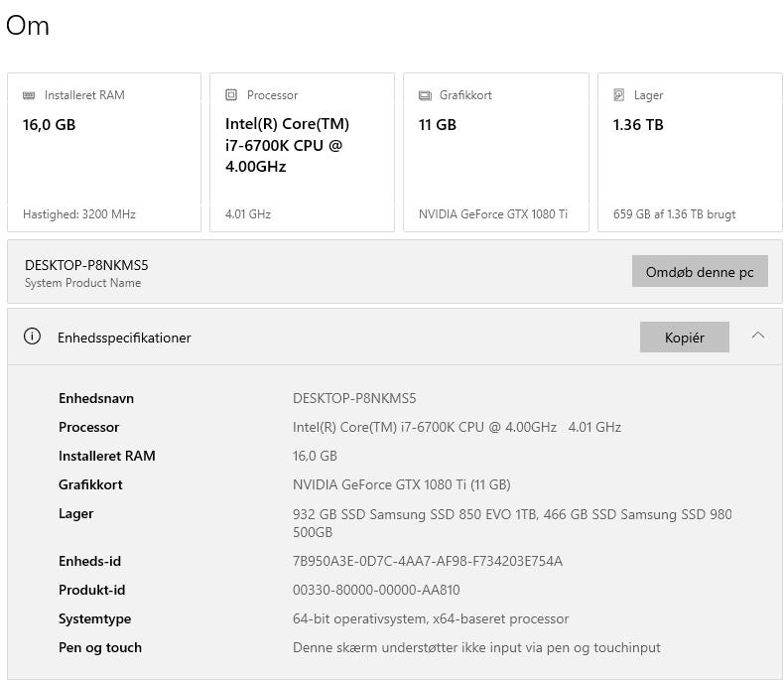Click Denne skærm understøtter ikke input text

476,647
